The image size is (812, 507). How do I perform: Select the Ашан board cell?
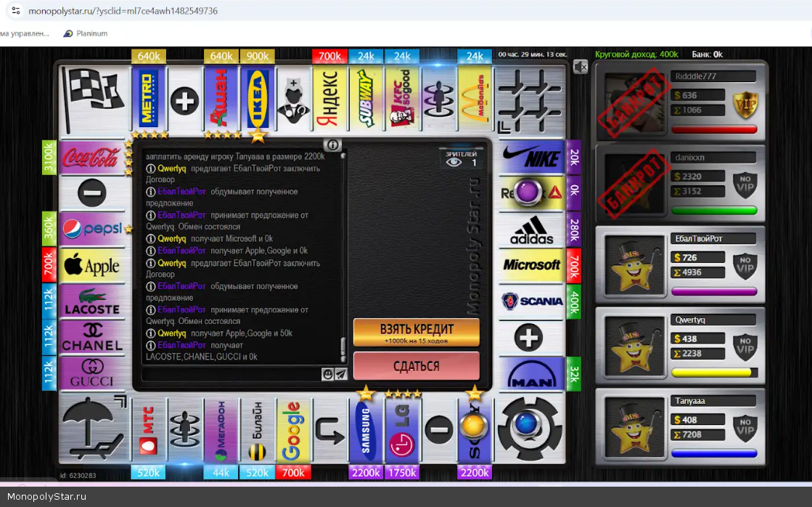(x=221, y=99)
